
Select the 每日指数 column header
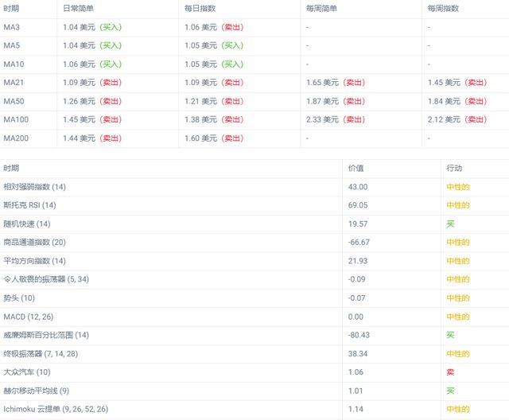(x=200, y=9)
